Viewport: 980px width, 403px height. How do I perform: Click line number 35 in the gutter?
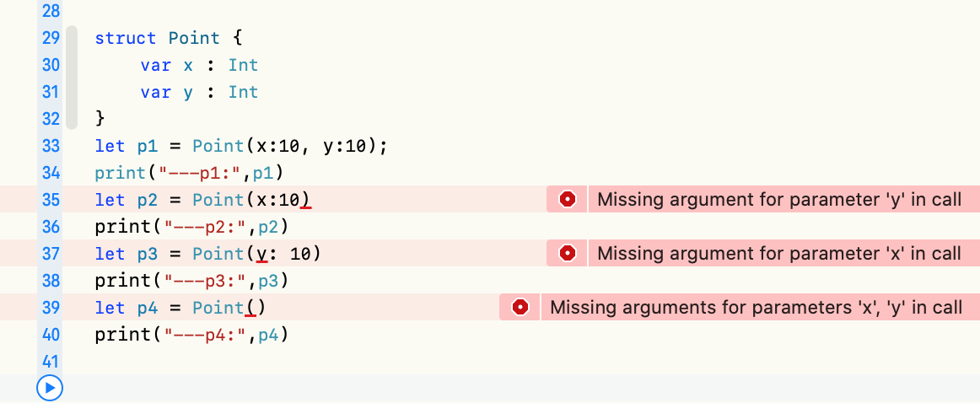pos(50,199)
